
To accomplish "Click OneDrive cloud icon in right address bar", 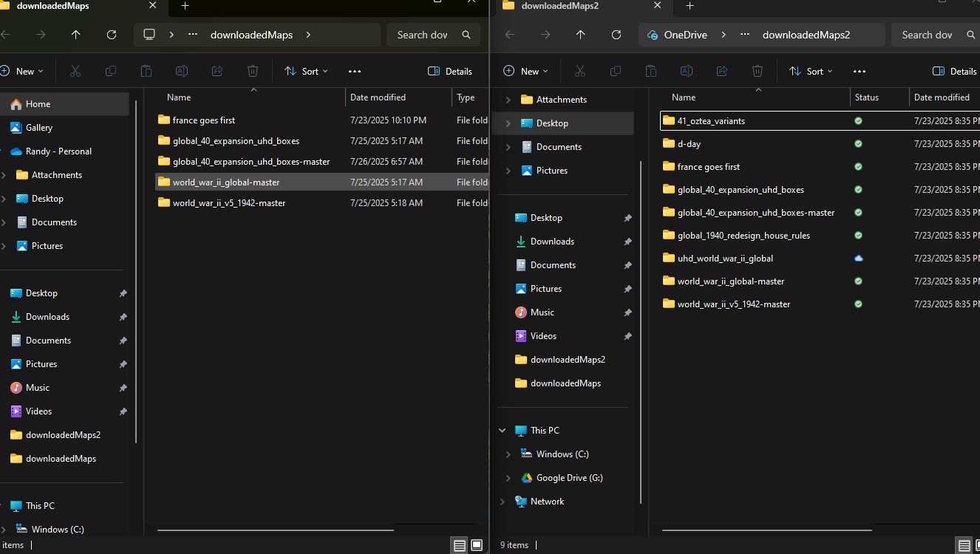I will point(653,35).
